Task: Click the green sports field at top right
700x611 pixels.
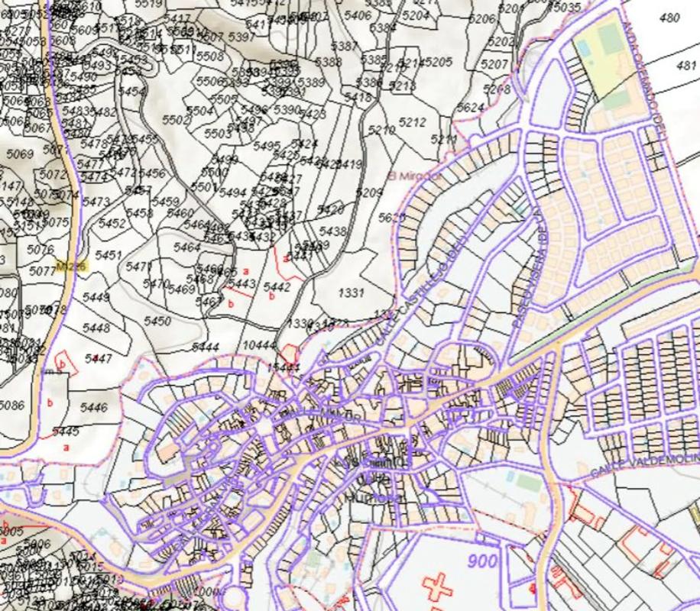Action: (611, 40)
